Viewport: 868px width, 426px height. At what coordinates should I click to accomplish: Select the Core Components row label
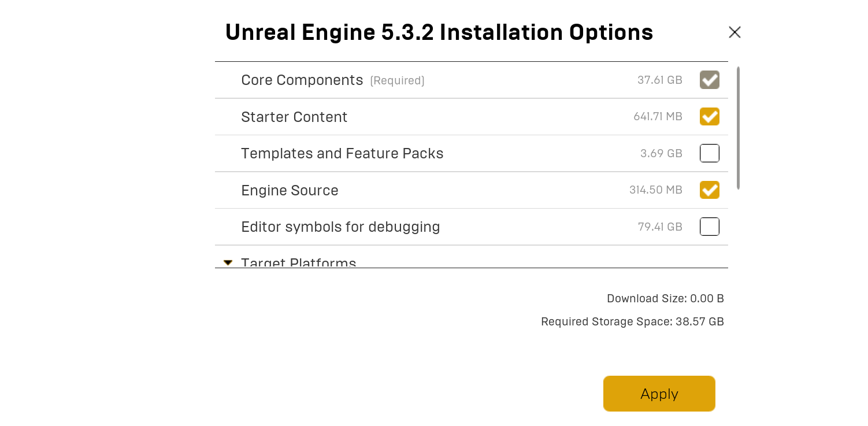point(302,80)
